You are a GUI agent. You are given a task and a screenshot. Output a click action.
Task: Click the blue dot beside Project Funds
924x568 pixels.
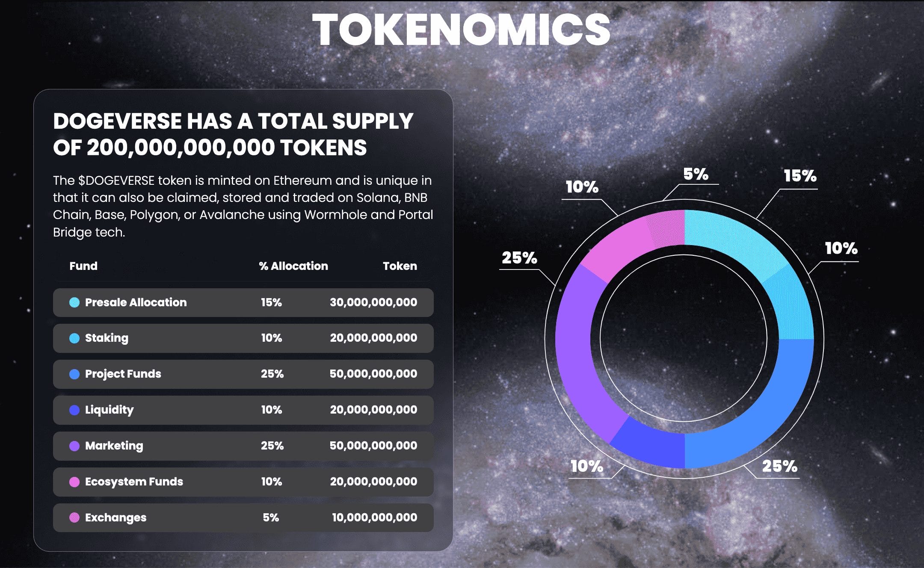click(x=74, y=374)
